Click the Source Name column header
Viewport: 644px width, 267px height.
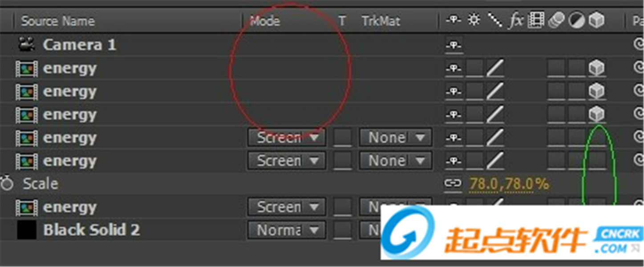click(58, 21)
